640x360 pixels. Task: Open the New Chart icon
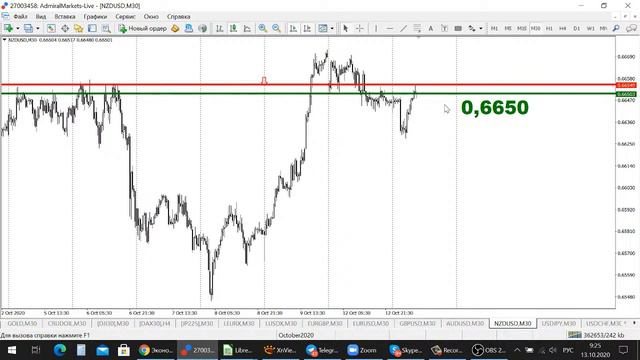click(x=8, y=28)
